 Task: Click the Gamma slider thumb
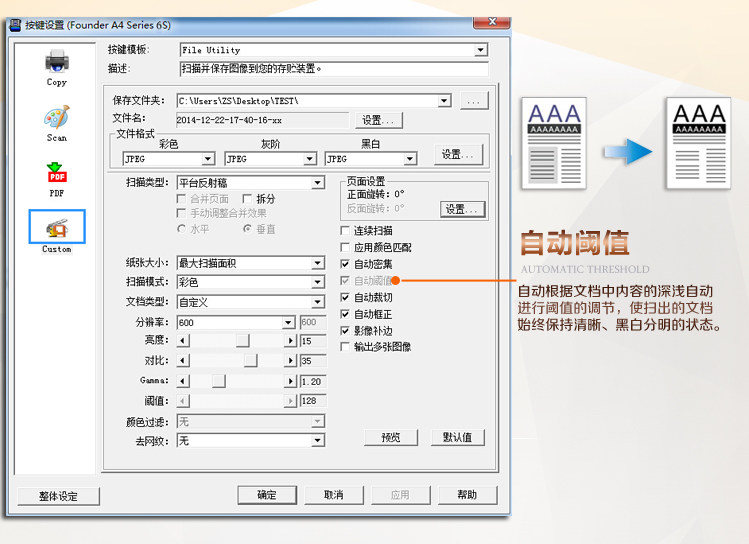pyautogui.click(x=219, y=381)
